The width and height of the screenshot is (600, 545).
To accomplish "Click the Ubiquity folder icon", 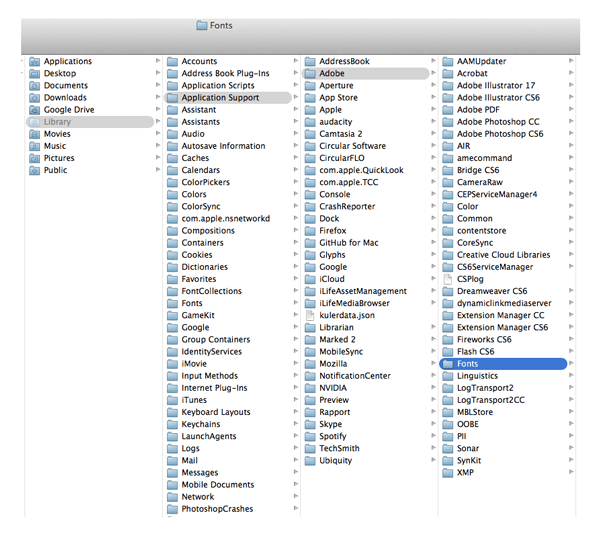I will tap(310, 461).
